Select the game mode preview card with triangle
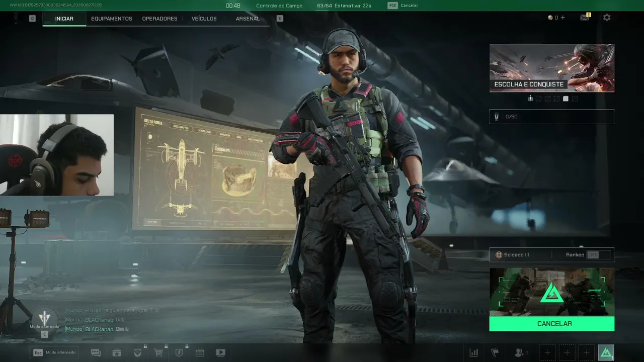Screen dimensions: 644x362 (x=552, y=292)
